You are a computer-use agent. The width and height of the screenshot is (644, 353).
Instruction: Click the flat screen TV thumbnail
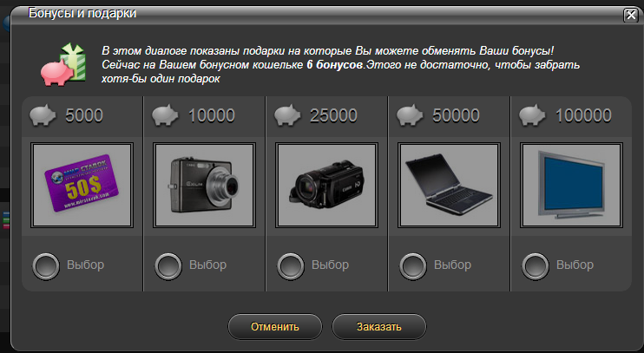pos(571,185)
